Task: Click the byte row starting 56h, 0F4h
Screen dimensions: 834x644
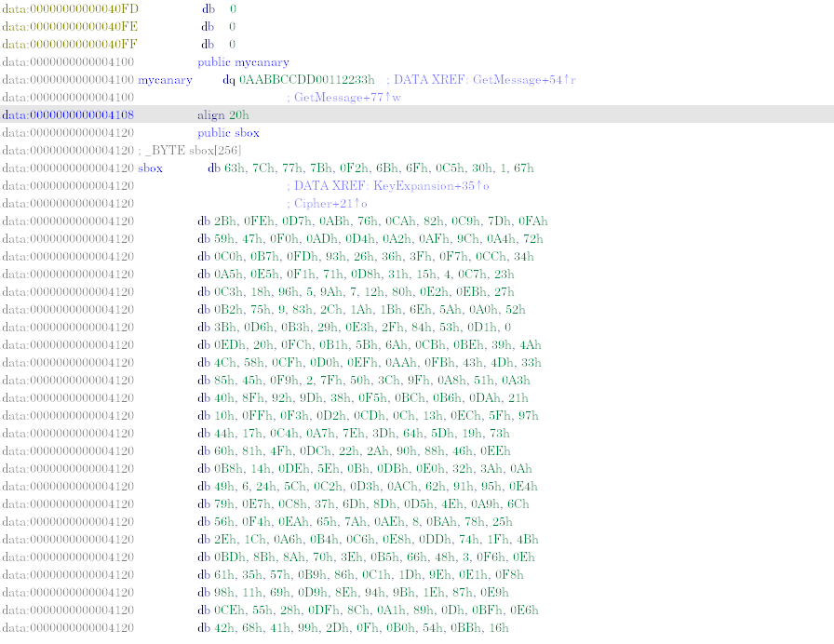Action: point(355,522)
